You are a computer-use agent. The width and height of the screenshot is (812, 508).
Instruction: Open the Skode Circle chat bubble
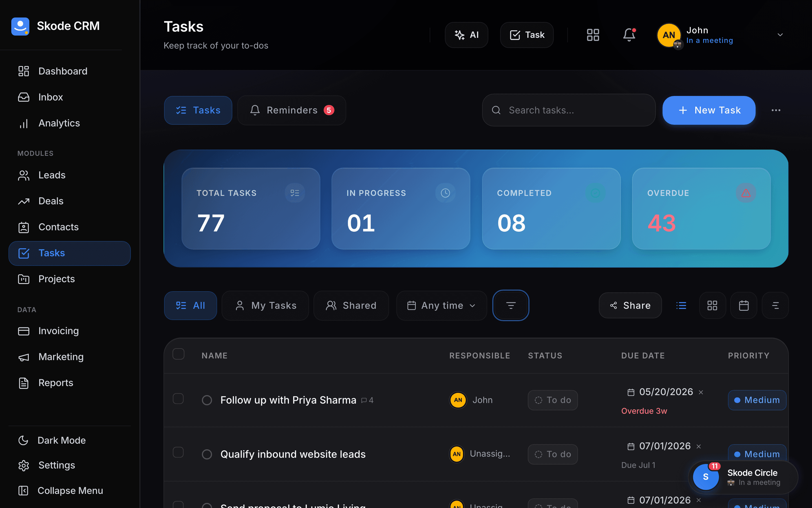(x=743, y=477)
